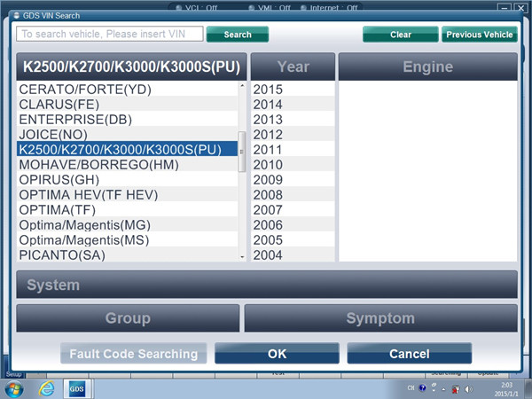Select OPTIMA(TF) model
This screenshot has height=399, width=532.
coord(127,209)
